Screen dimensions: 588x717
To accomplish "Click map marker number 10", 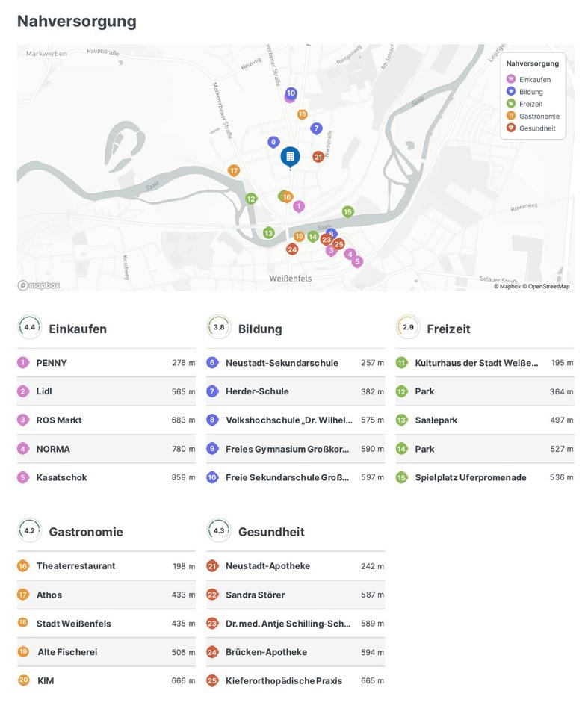I will [x=291, y=93].
